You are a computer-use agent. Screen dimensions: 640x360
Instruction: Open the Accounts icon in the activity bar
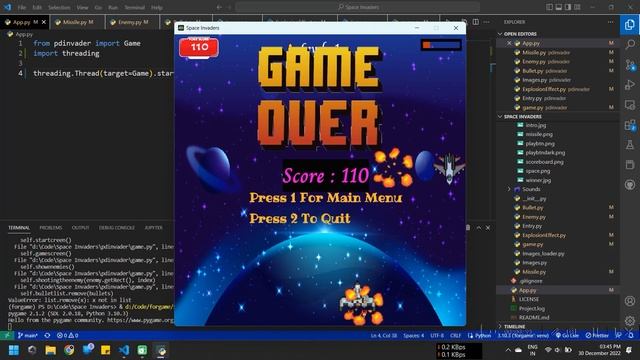[x=630, y=301]
